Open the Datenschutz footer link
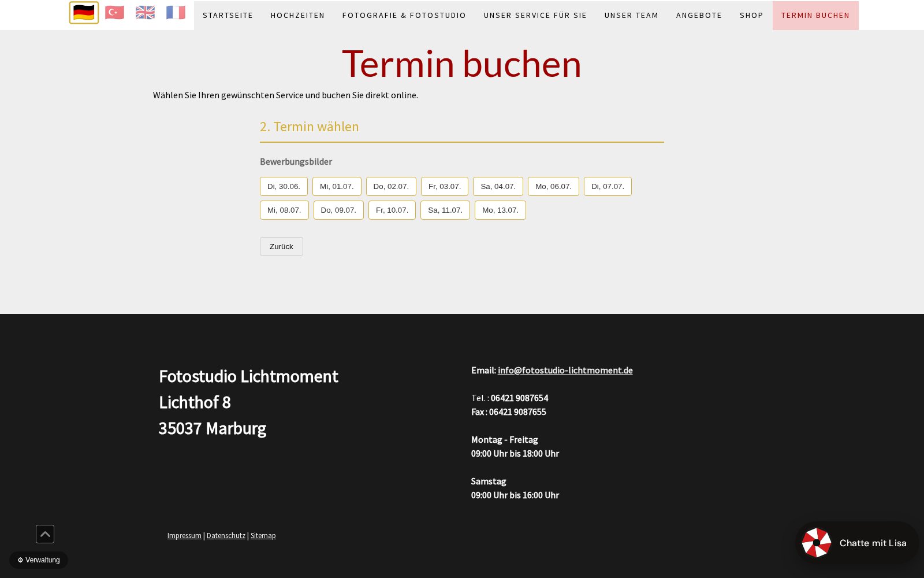This screenshot has height=578, width=924. click(226, 536)
